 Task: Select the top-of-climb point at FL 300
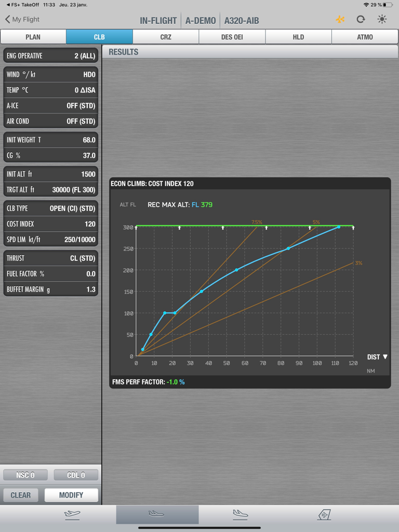coord(339,227)
